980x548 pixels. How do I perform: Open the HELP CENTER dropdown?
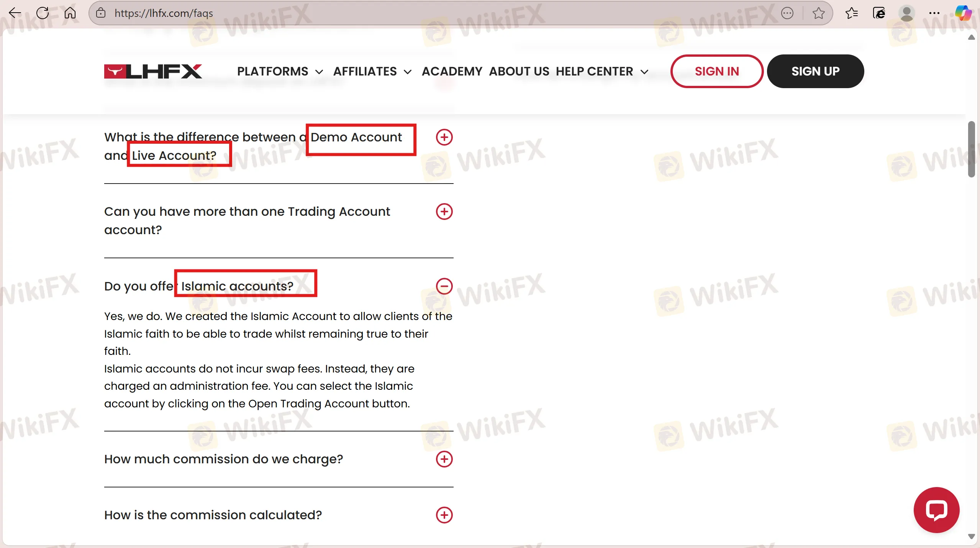click(602, 71)
